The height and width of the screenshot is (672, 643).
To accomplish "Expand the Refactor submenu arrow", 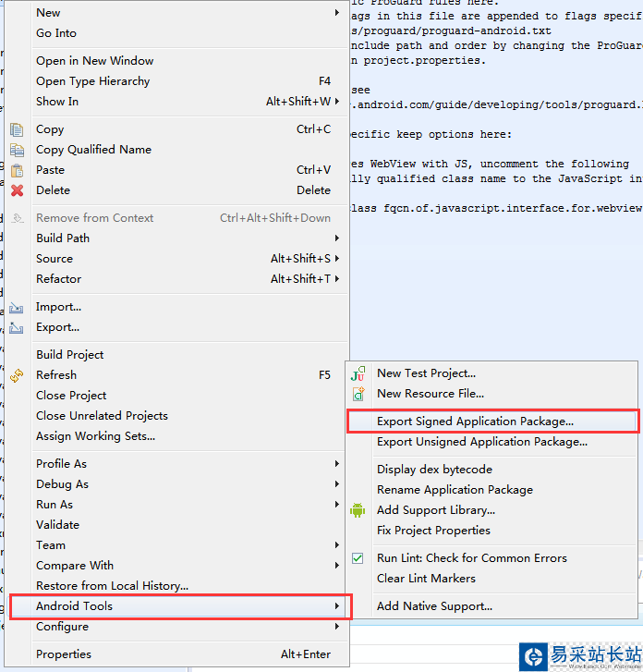I will (337, 279).
